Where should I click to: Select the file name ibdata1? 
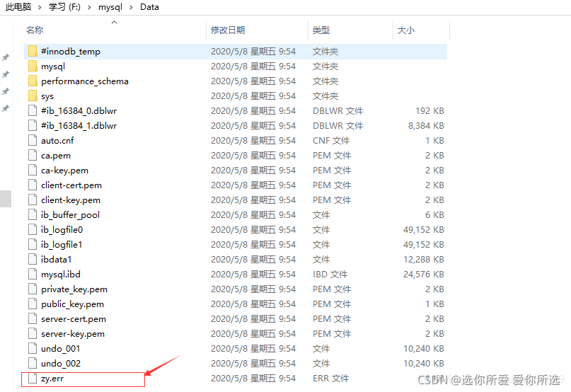pos(57,260)
